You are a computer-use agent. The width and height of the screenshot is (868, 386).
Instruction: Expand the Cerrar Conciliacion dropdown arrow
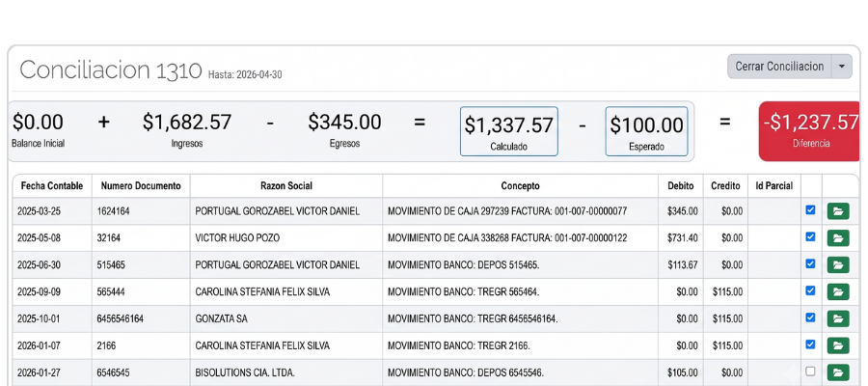pos(841,67)
